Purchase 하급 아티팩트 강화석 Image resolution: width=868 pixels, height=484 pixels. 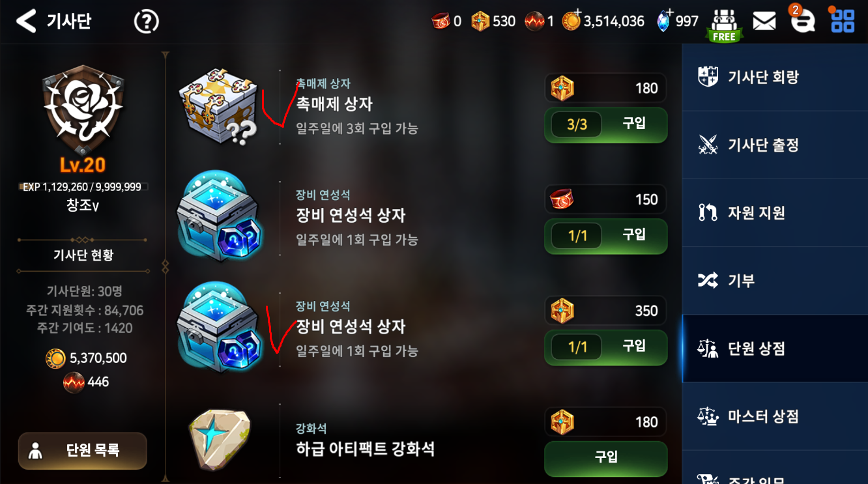[605, 458]
